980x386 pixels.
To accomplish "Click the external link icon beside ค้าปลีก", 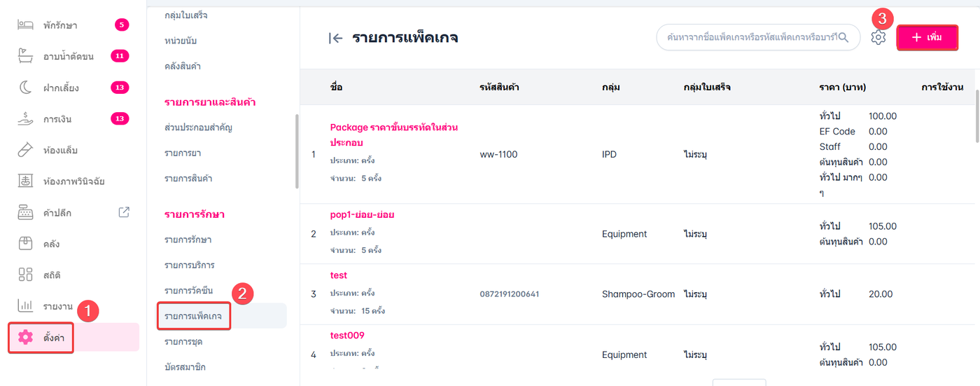I will 124,212.
